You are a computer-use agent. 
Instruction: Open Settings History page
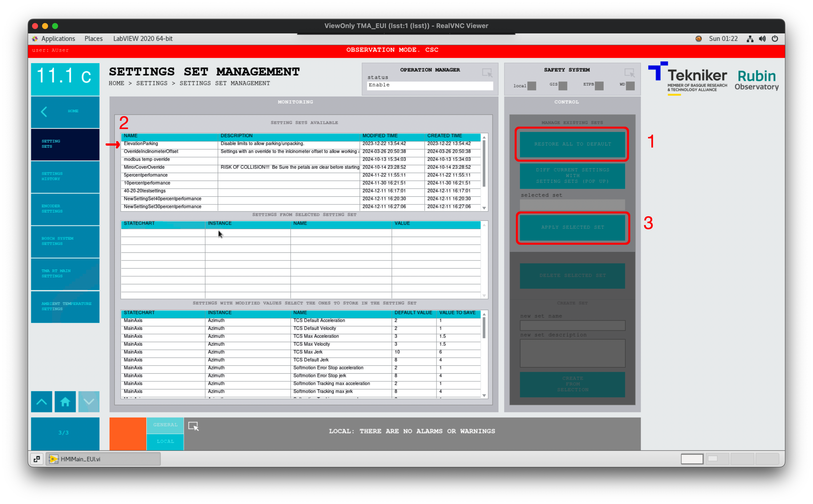pyautogui.click(x=65, y=177)
